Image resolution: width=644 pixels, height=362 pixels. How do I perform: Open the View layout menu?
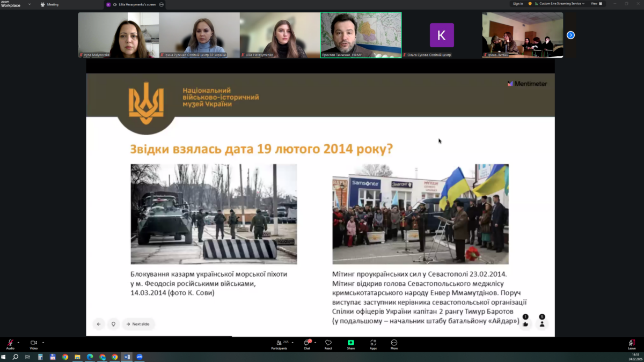pyautogui.click(x=595, y=4)
